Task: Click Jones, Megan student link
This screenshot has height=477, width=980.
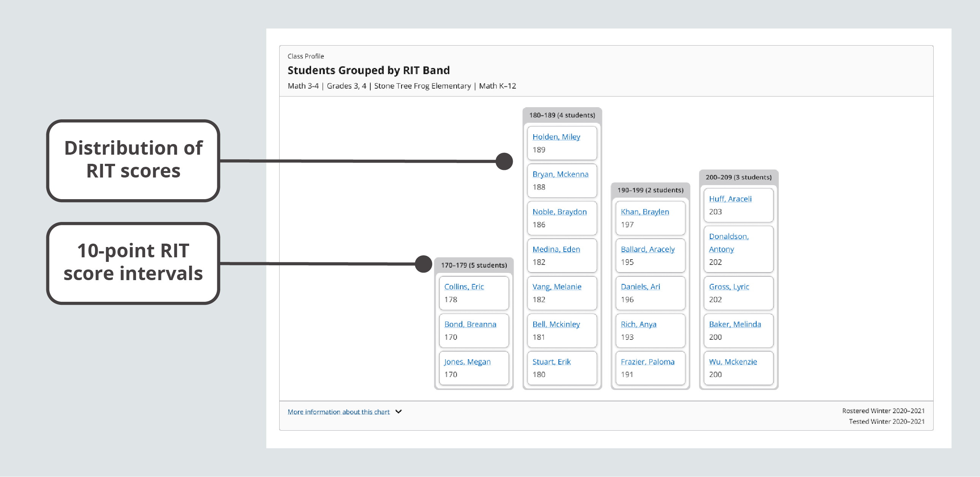Action: [x=467, y=362]
